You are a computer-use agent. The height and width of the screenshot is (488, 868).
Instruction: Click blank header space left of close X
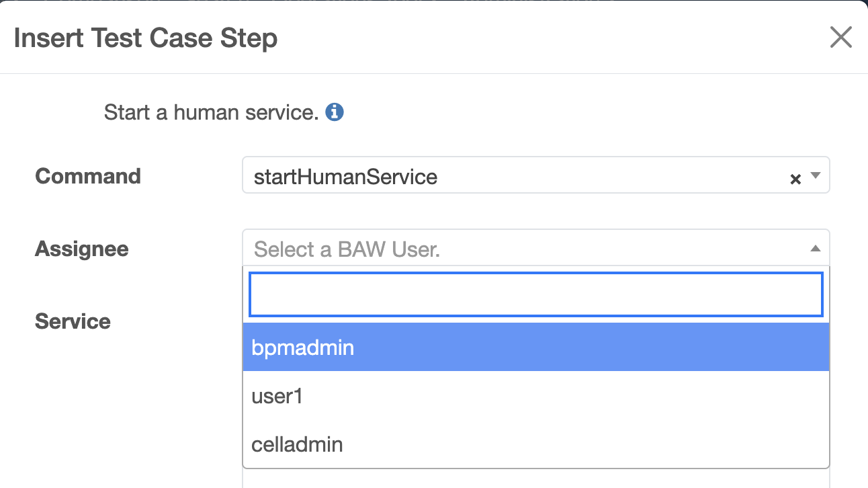(551, 38)
